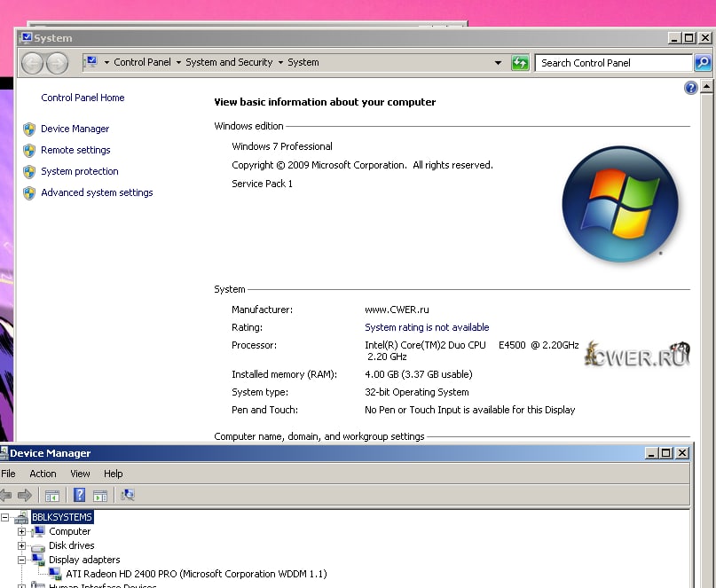The width and height of the screenshot is (716, 588).
Task: Click the Computer category icon in device tree
Action: [x=38, y=531]
